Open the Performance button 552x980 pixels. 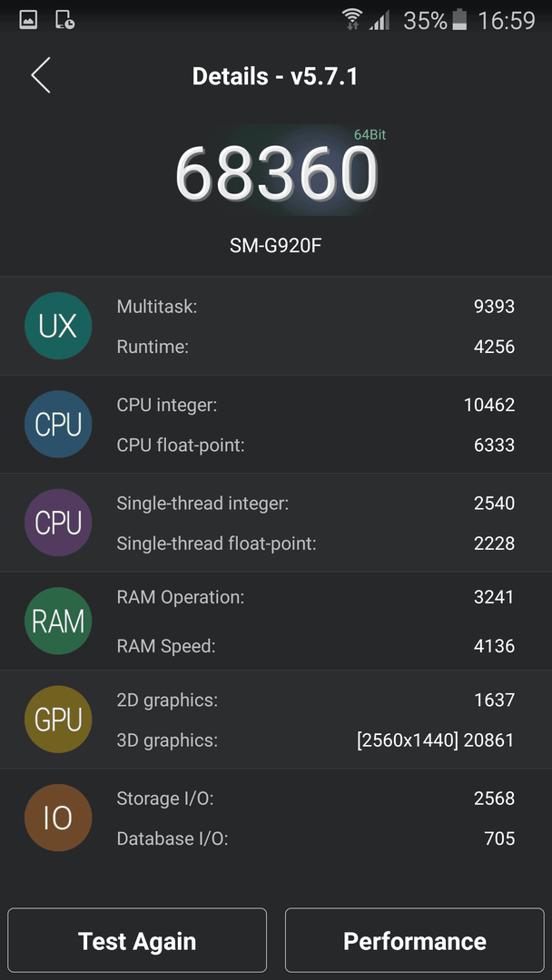pos(415,941)
